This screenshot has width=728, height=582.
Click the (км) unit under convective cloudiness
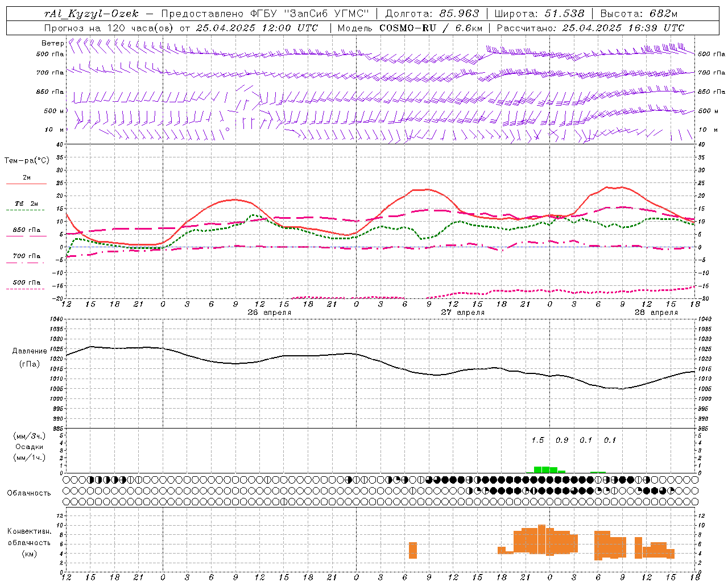pyautogui.click(x=29, y=554)
